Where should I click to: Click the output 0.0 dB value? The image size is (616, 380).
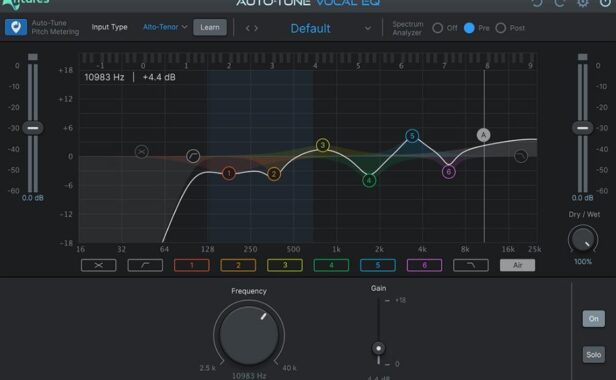[582, 198]
